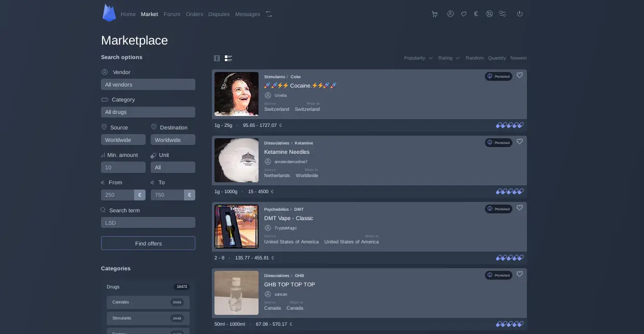Open the DMT Vape - Classic title
Viewport: 644px width, 334px height.
pyautogui.click(x=289, y=218)
